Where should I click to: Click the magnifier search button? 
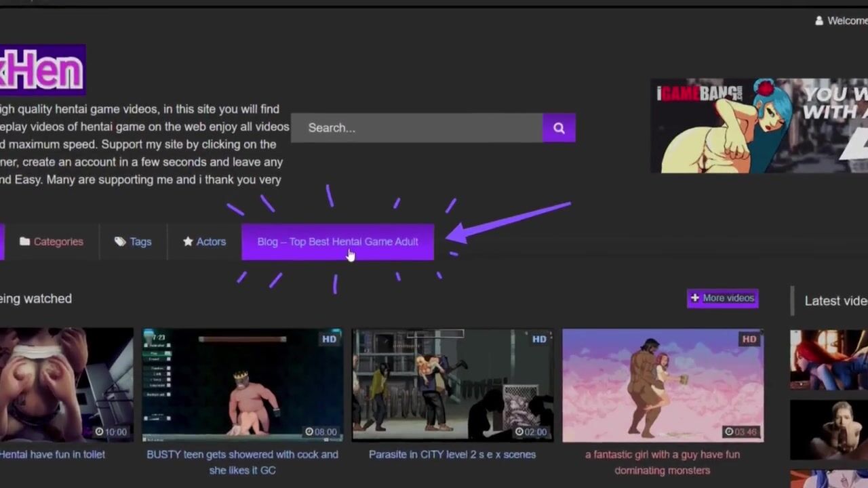coord(559,128)
